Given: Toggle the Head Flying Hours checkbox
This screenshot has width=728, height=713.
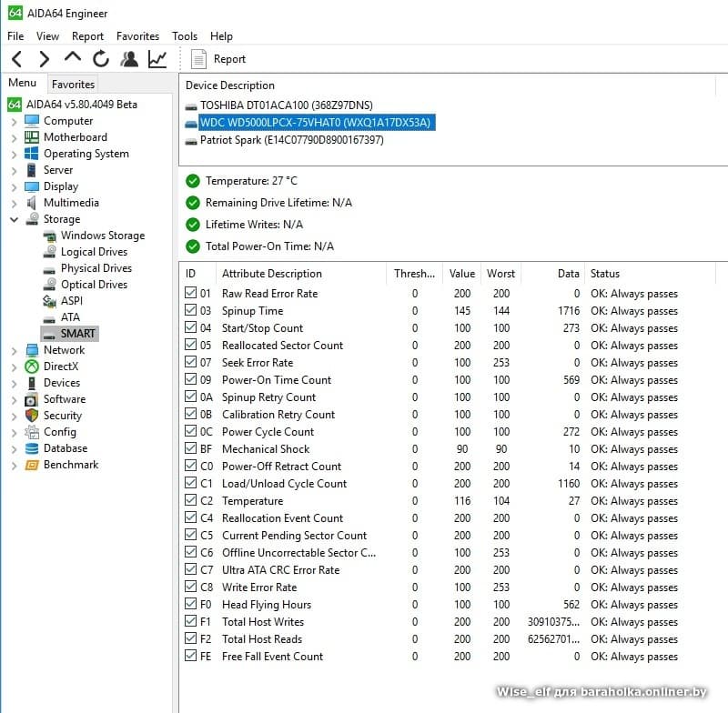Looking at the screenshot, I should click(x=190, y=604).
